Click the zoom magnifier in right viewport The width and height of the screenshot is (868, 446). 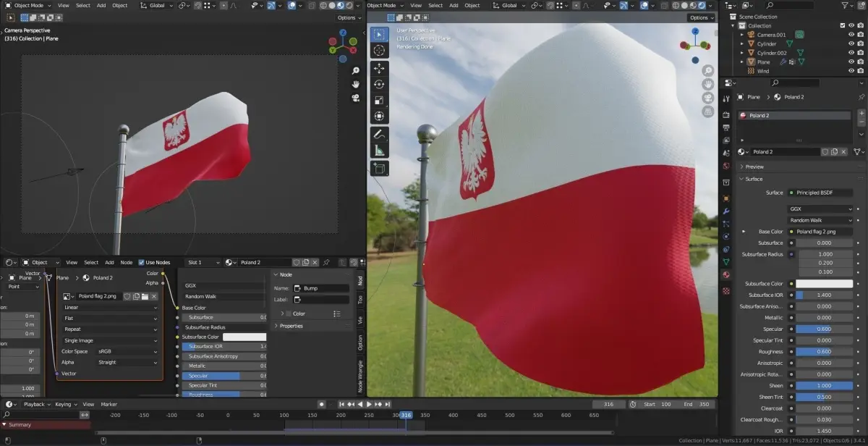coord(708,71)
